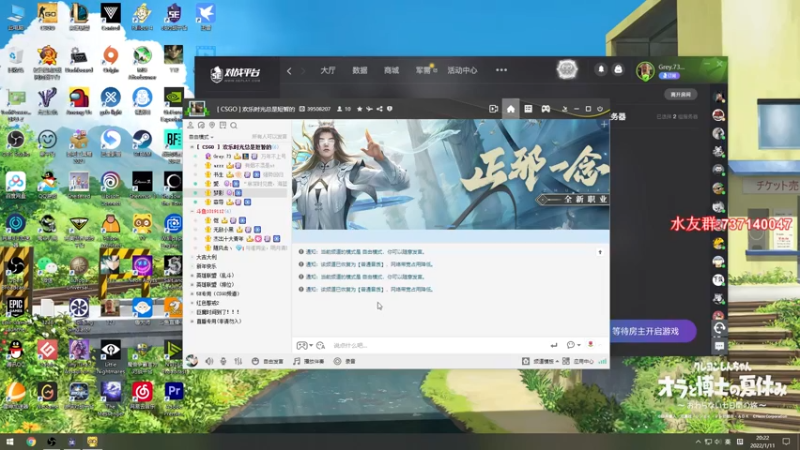Collapse the red 斗鱼 channel node
The image size is (800, 450).
192,211
